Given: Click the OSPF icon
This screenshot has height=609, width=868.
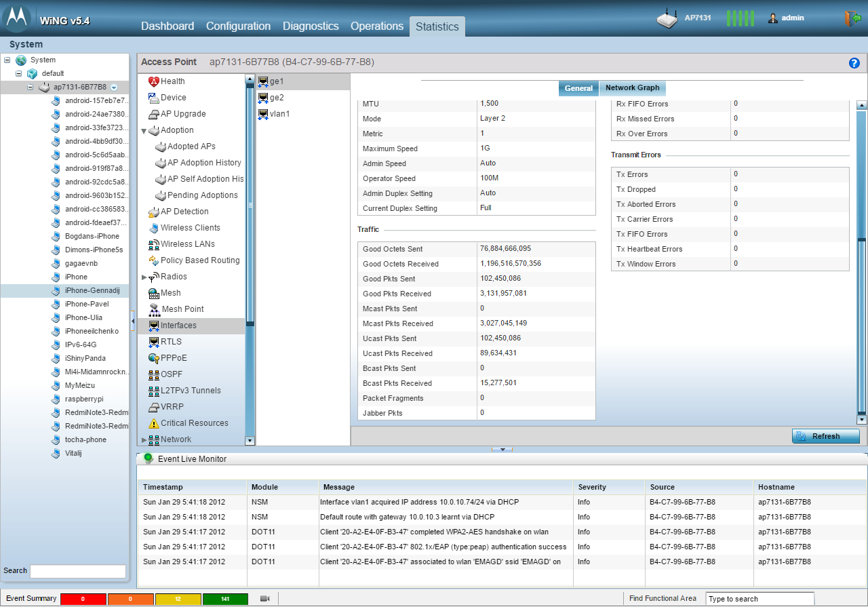Looking at the screenshot, I should 154,374.
